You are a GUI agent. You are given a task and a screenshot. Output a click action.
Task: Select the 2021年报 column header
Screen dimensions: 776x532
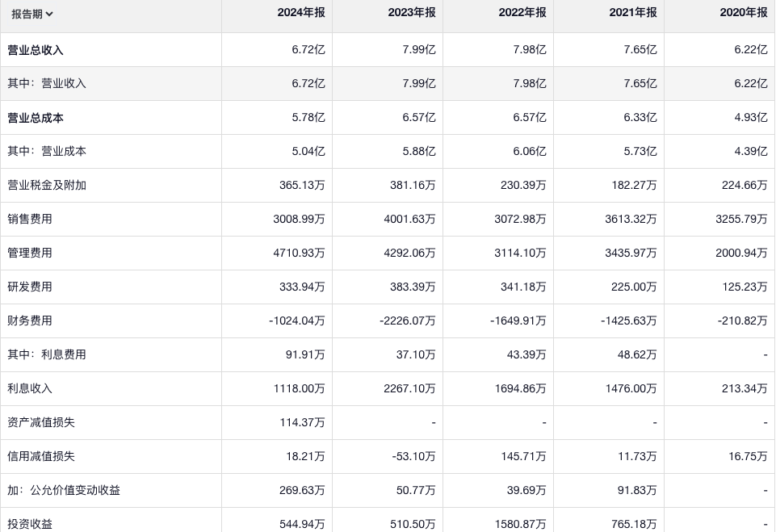(632, 13)
